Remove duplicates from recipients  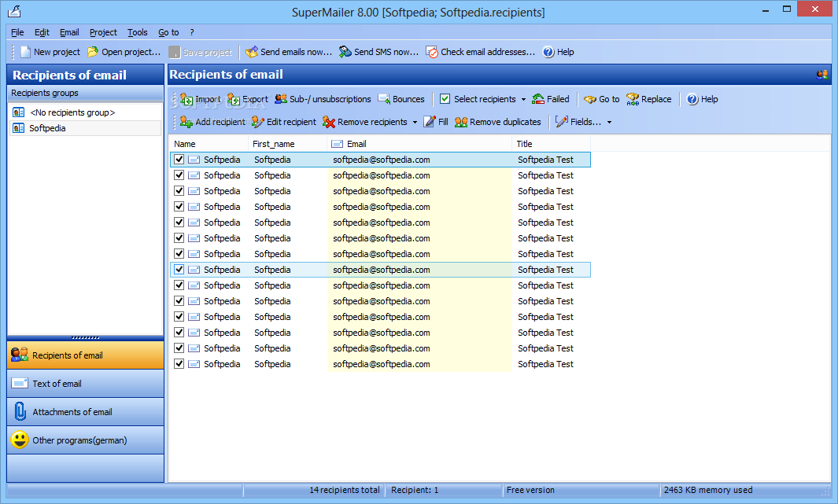pos(497,122)
